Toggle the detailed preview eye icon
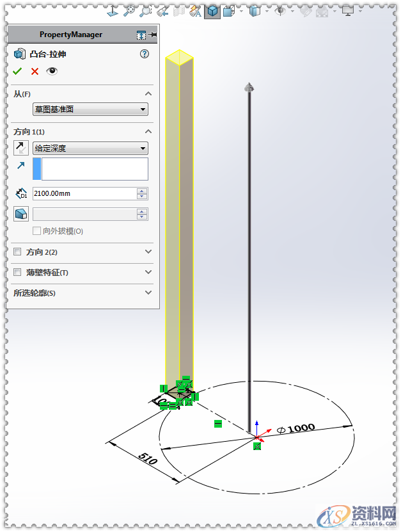401x532 pixels. click(52, 71)
